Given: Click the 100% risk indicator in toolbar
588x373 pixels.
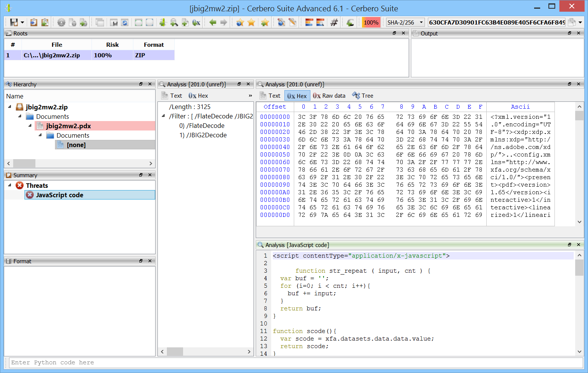Looking at the screenshot, I should point(371,22).
